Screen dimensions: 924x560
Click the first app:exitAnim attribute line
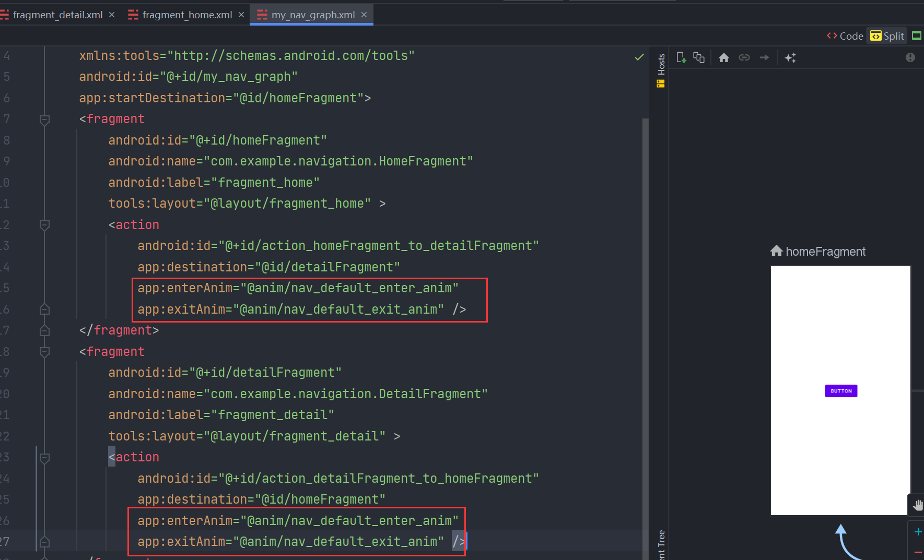(301, 309)
